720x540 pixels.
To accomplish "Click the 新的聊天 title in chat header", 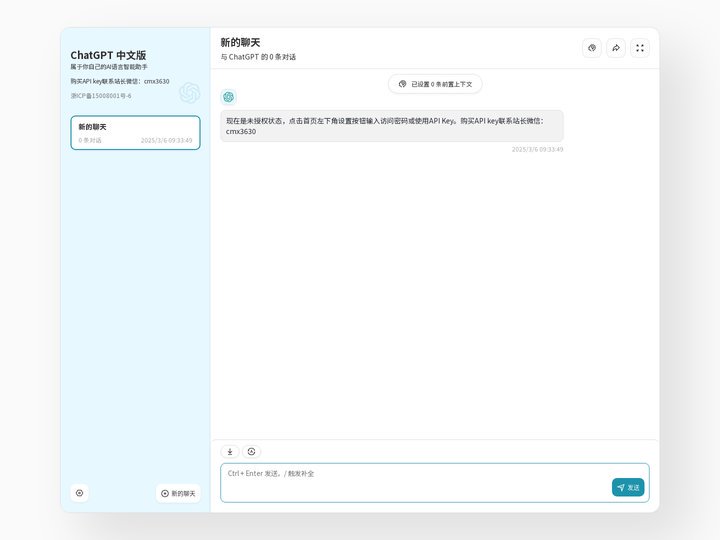I will pos(240,42).
